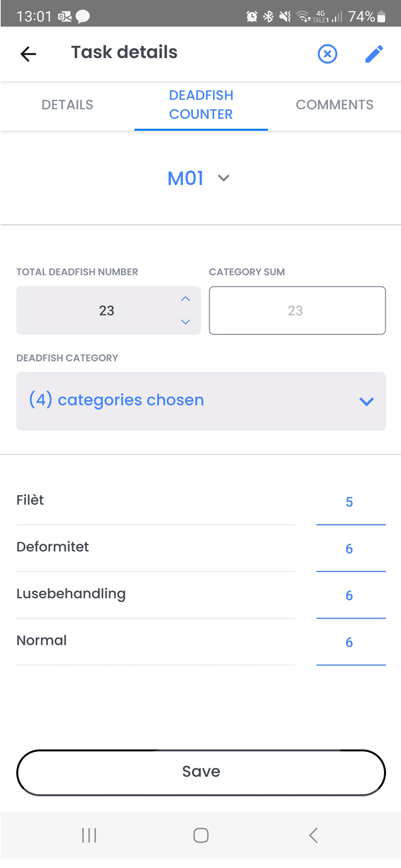This screenshot has height=868, width=401.
Task: Tap the pencil edit icon
Action: [x=374, y=54]
